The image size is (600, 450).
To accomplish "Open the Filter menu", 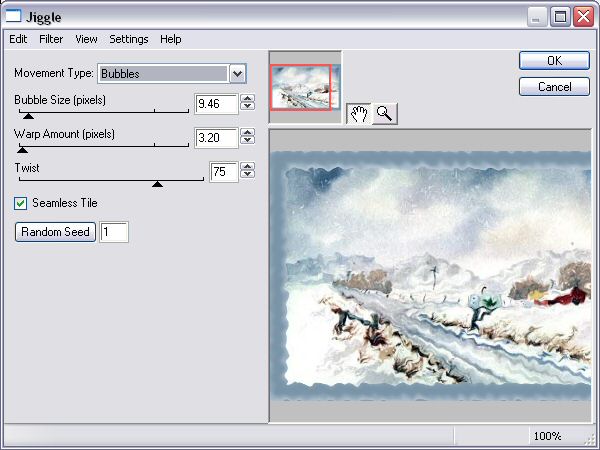I will [x=51, y=39].
